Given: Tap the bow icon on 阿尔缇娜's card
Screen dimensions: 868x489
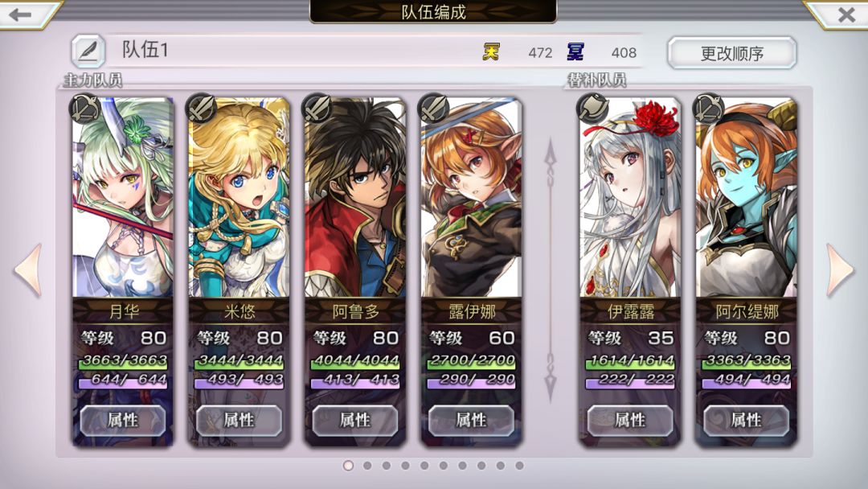Looking at the screenshot, I should pyautogui.click(x=707, y=108).
